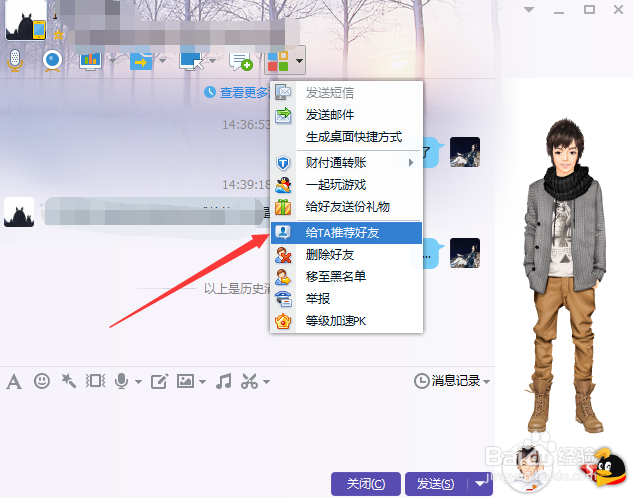
Task: Click the sender avatar beside the 14:36 message
Action: tap(465, 152)
